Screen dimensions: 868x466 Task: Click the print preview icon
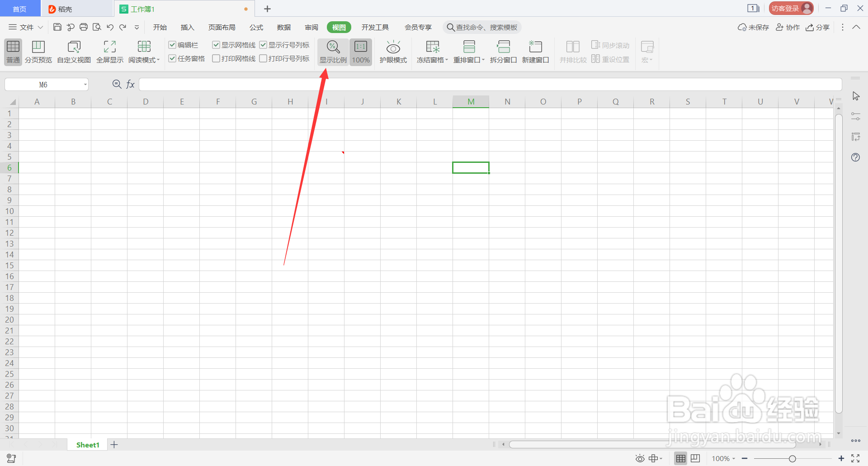[97, 27]
